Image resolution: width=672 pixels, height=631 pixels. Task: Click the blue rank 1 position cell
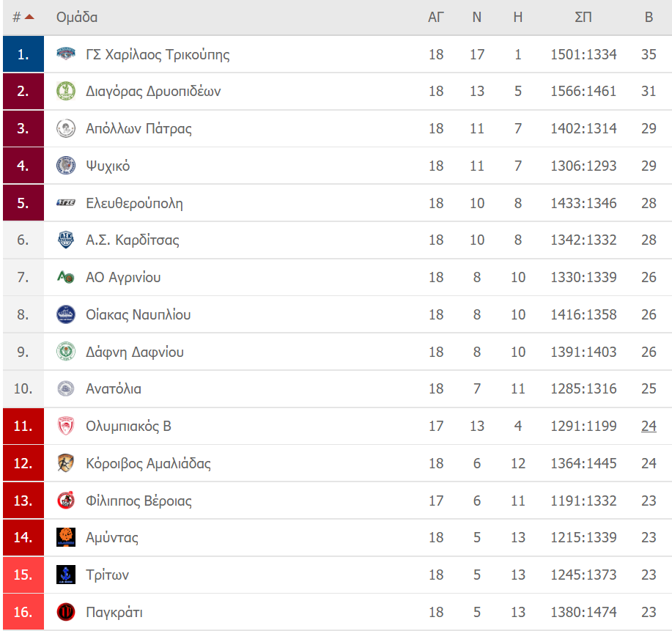tap(23, 54)
